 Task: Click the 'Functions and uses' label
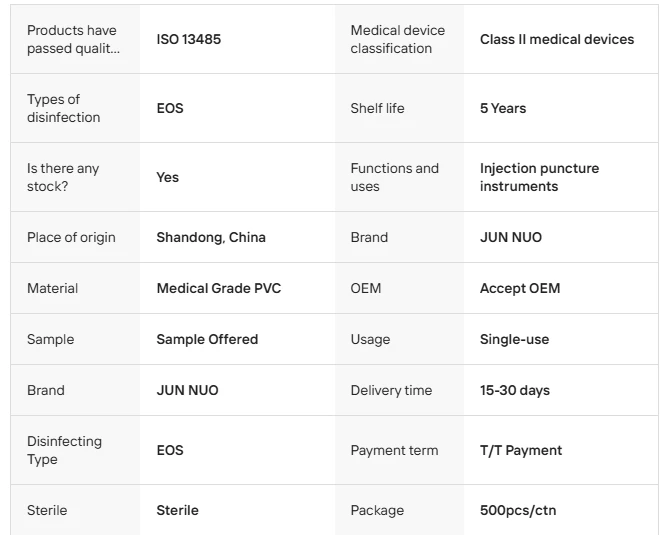pyautogui.click(x=395, y=177)
